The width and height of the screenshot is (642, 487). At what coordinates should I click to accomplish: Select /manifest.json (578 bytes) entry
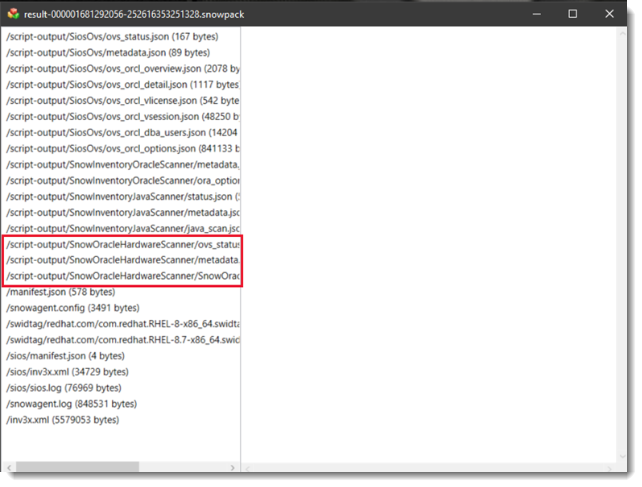tap(61, 292)
